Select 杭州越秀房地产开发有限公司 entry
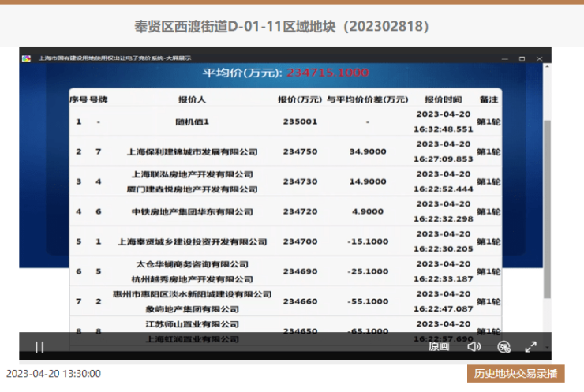The height and width of the screenshot is (392, 584). tap(193, 279)
